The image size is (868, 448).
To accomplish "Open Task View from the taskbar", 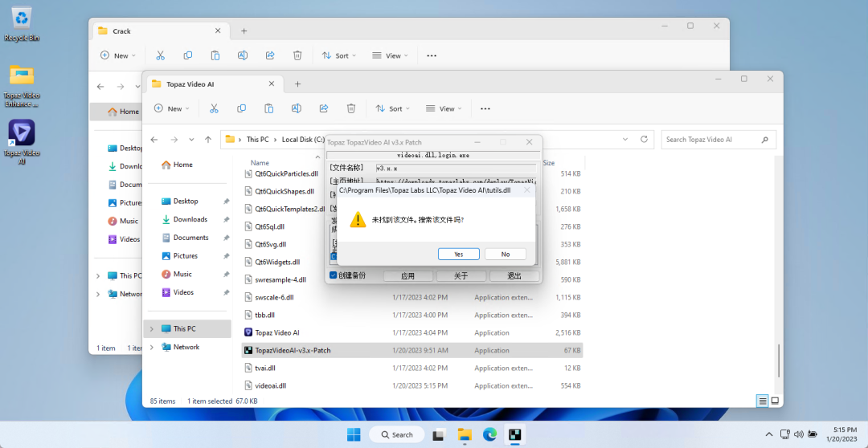I will (439, 434).
